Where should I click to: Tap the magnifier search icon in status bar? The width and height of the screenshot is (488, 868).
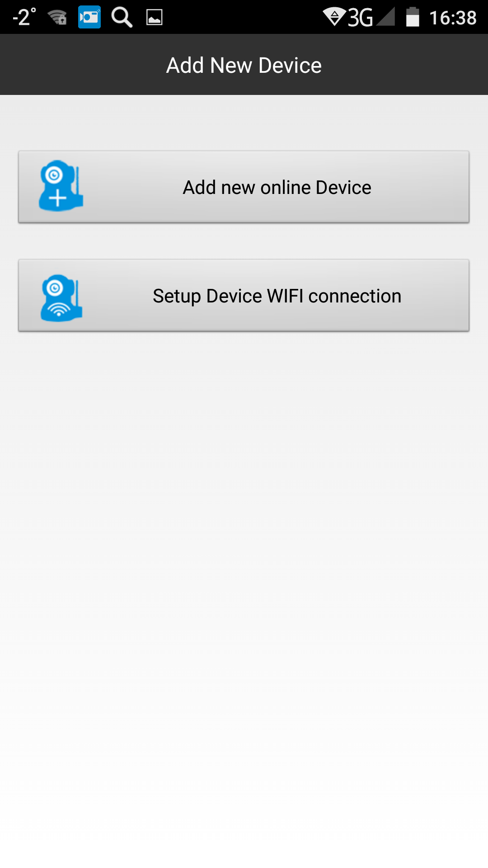[122, 18]
